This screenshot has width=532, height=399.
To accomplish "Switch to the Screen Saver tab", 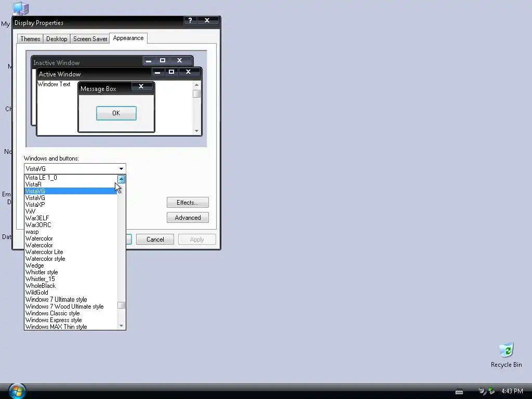I will pos(90,39).
